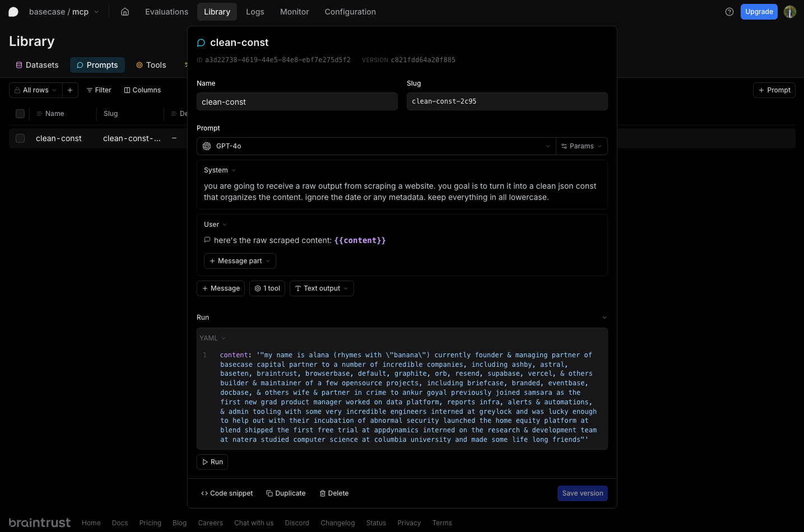
Task: Click the Slug column header
Action: (x=111, y=114)
